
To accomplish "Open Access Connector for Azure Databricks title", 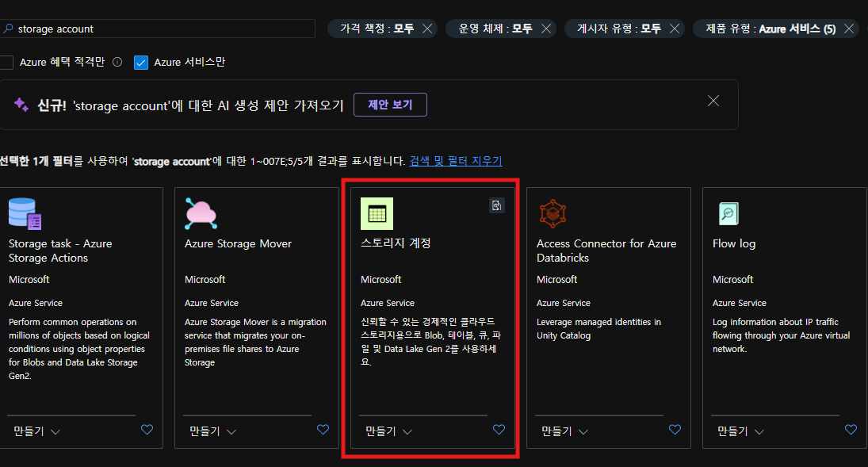I will (606, 251).
